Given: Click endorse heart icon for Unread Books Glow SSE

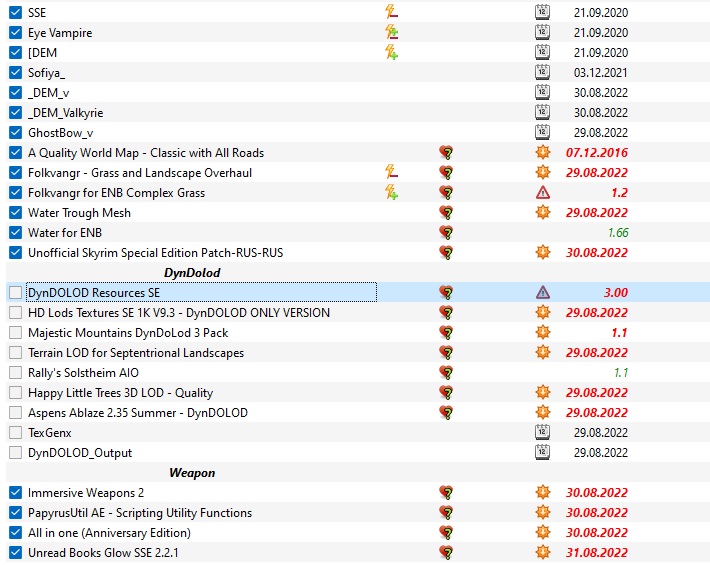Looking at the screenshot, I should (446, 552).
